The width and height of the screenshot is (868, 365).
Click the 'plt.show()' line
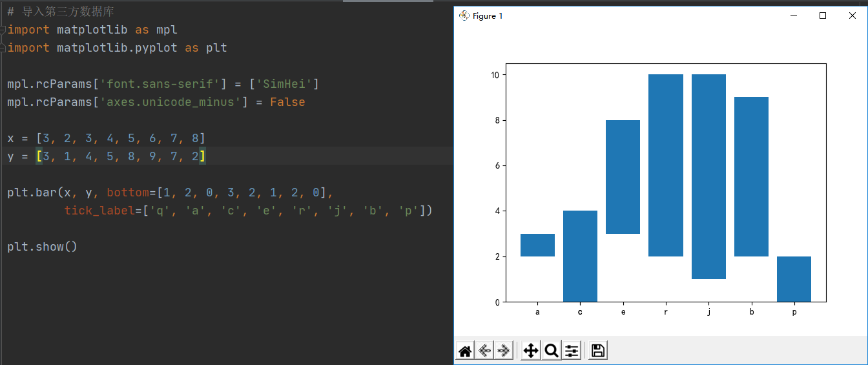(x=43, y=247)
